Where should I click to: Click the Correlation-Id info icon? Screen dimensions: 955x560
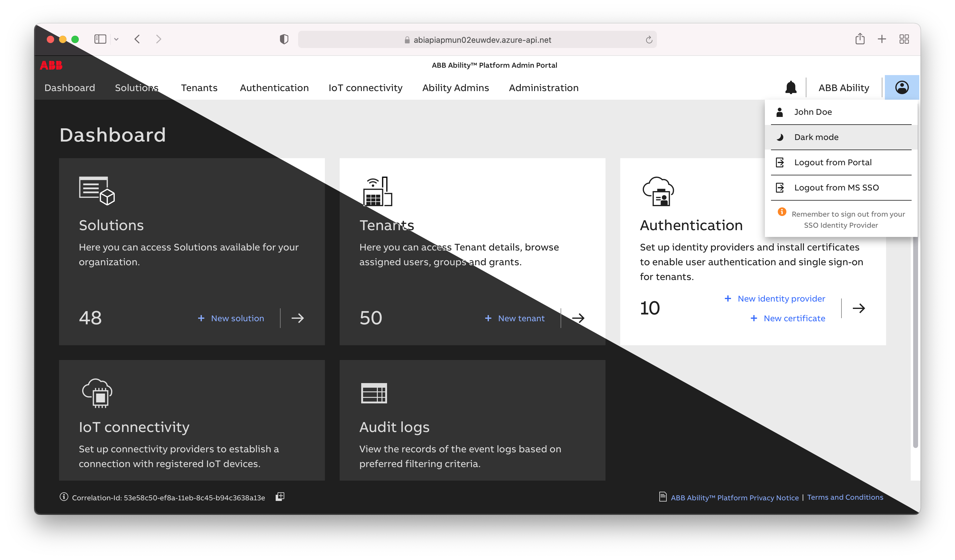pos(64,497)
